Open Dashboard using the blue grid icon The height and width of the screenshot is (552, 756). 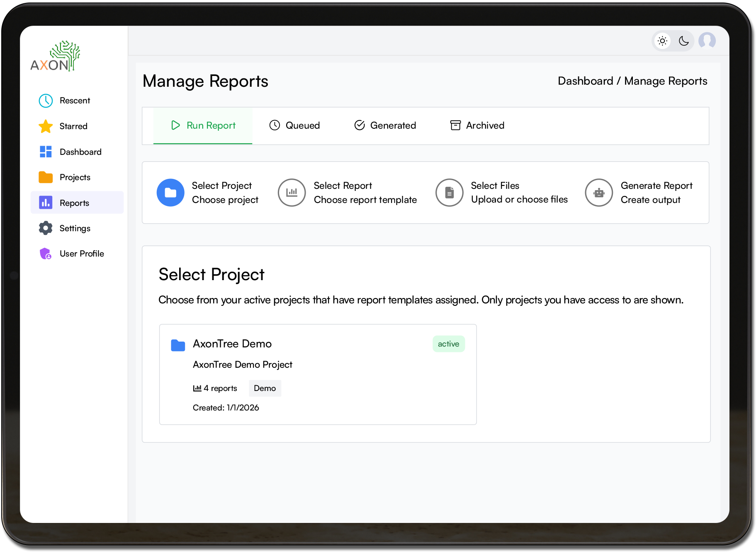coord(46,152)
